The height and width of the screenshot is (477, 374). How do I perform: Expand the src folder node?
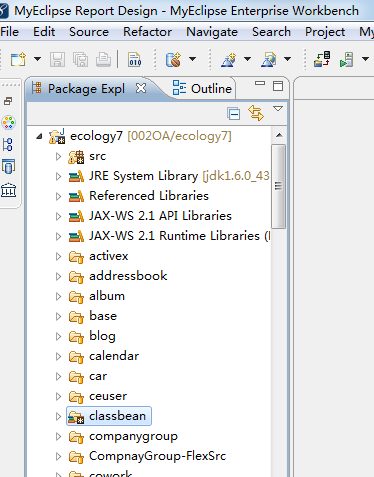(58, 156)
